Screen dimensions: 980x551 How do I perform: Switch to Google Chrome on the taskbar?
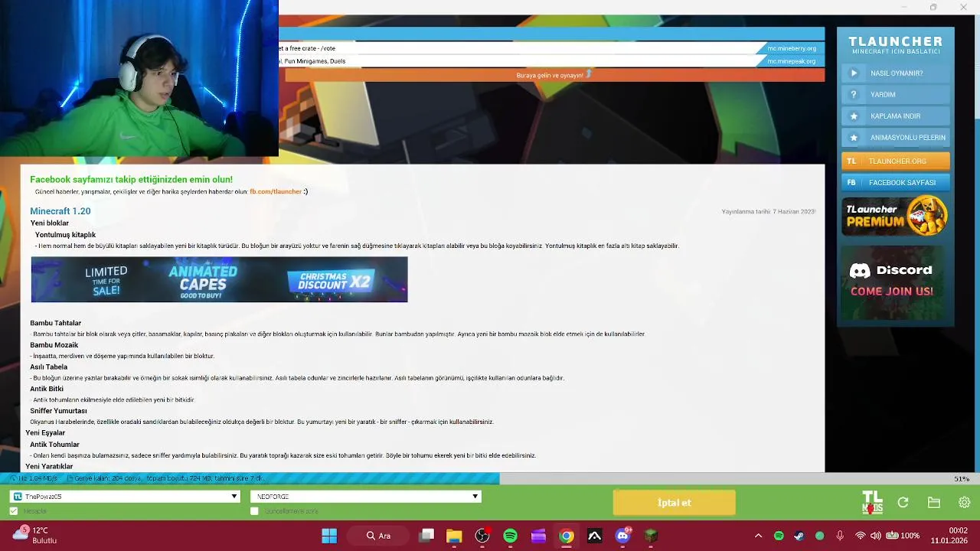[x=567, y=536]
